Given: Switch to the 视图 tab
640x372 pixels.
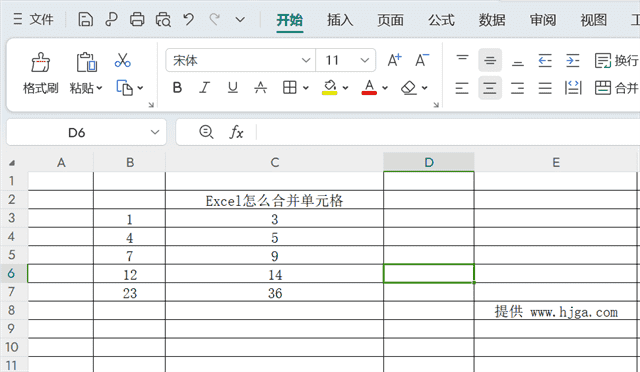Looking at the screenshot, I should 593,20.
